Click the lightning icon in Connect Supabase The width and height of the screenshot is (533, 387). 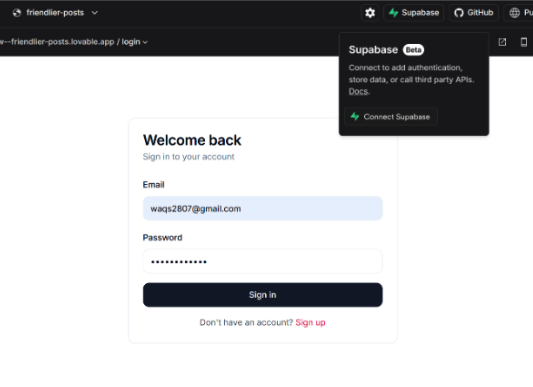[x=355, y=117]
